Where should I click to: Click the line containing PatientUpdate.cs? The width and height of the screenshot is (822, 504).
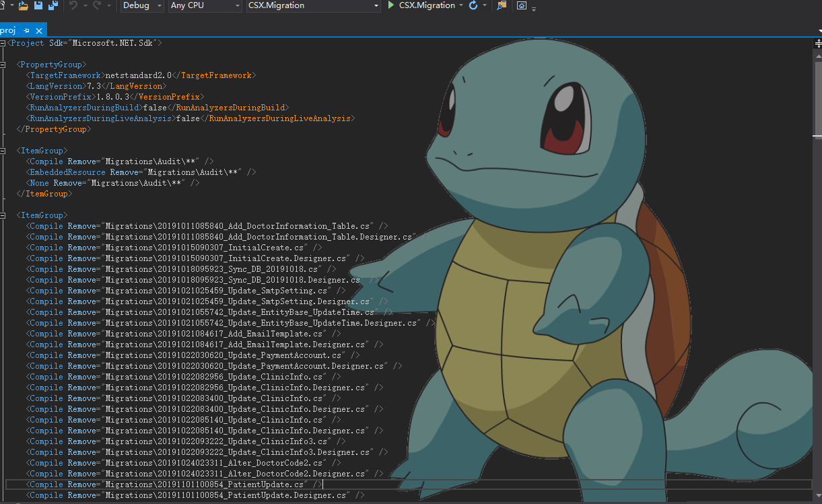pyautogui.click(x=202, y=484)
